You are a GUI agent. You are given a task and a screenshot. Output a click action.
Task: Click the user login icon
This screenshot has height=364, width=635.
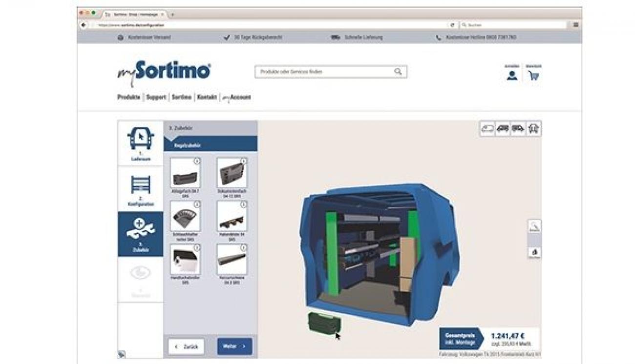coord(511,76)
